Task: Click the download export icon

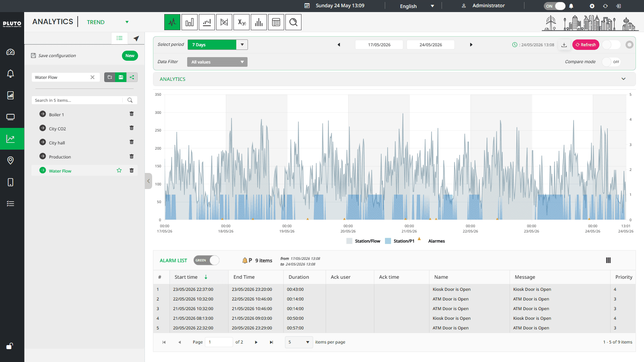Action: 564,45
